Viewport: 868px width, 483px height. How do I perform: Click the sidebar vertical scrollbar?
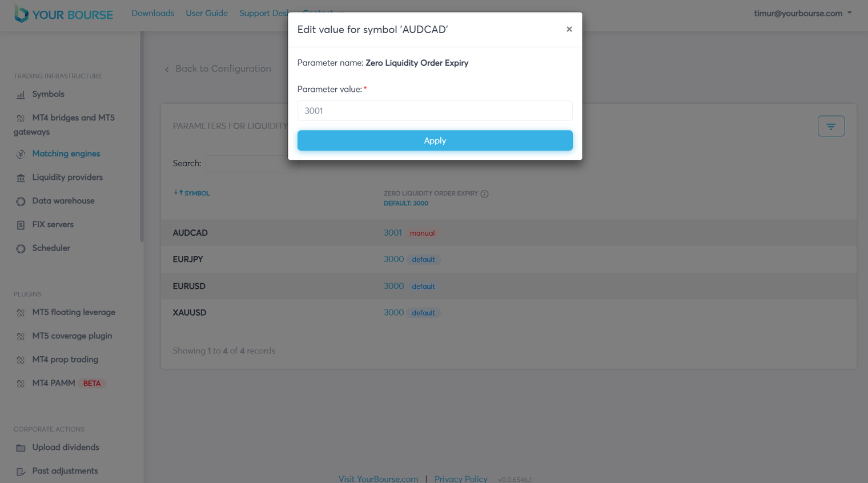tap(142, 137)
